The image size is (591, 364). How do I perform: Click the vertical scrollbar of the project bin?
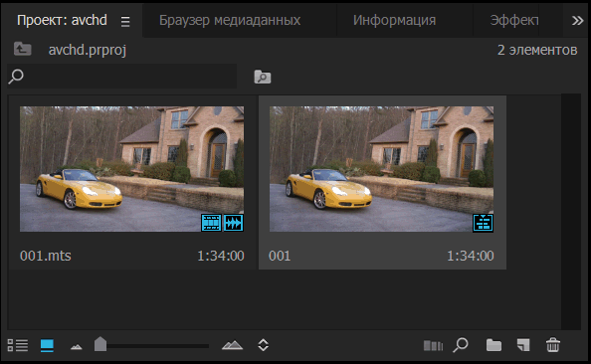click(x=571, y=212)
